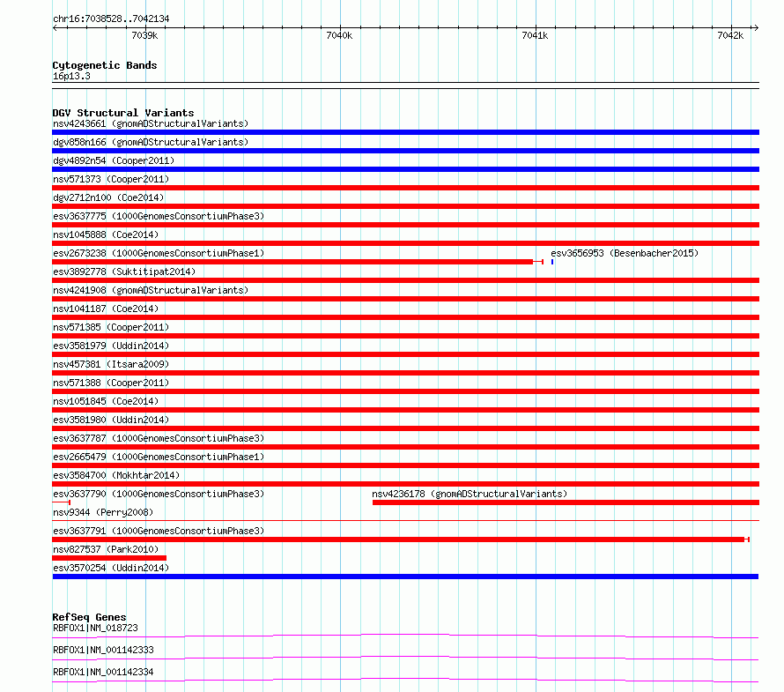
Task: Select the small blue esv3656953 variant marker
Action: 552,262
